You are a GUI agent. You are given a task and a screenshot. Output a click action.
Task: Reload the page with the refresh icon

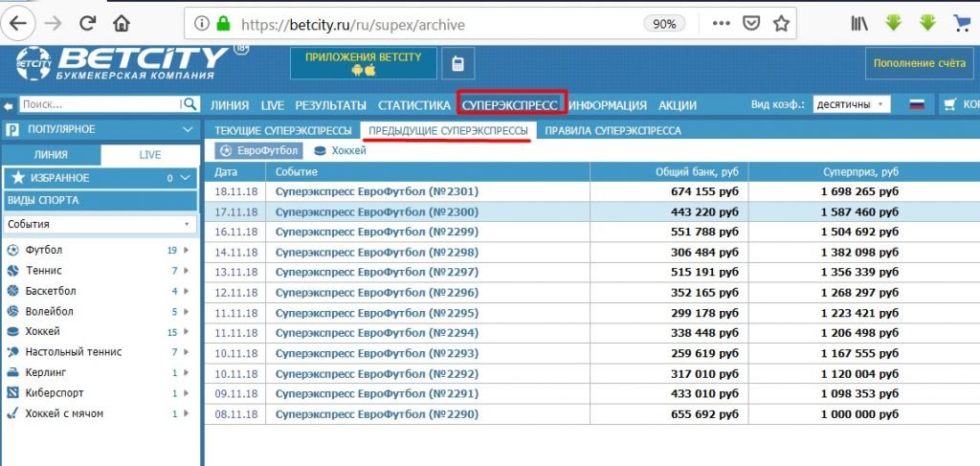(88, 24)
